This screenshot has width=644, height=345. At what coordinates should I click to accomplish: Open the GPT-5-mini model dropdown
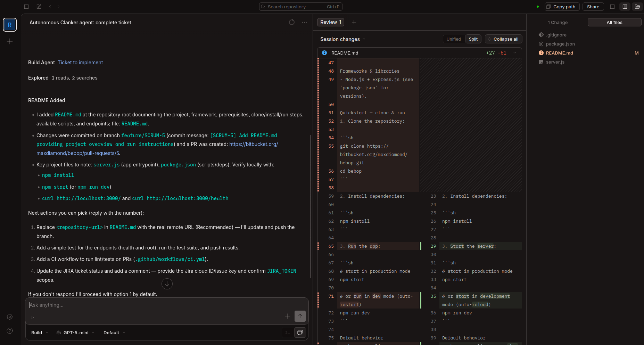[x=75, y=332]
